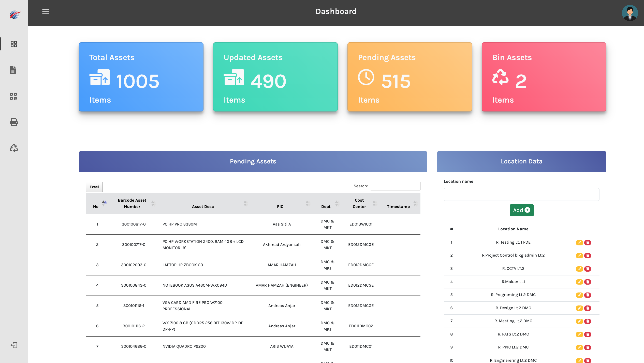Delete location R.Project Control blkg admin Lt.2
Viewport: 644px width, 363px height.
(588, 256)
